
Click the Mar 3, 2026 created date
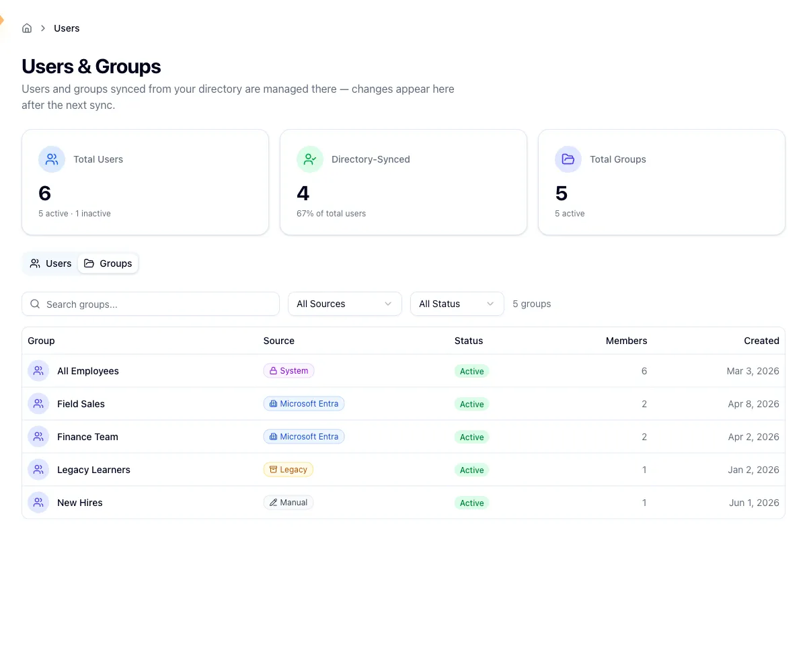pos(753,371)
